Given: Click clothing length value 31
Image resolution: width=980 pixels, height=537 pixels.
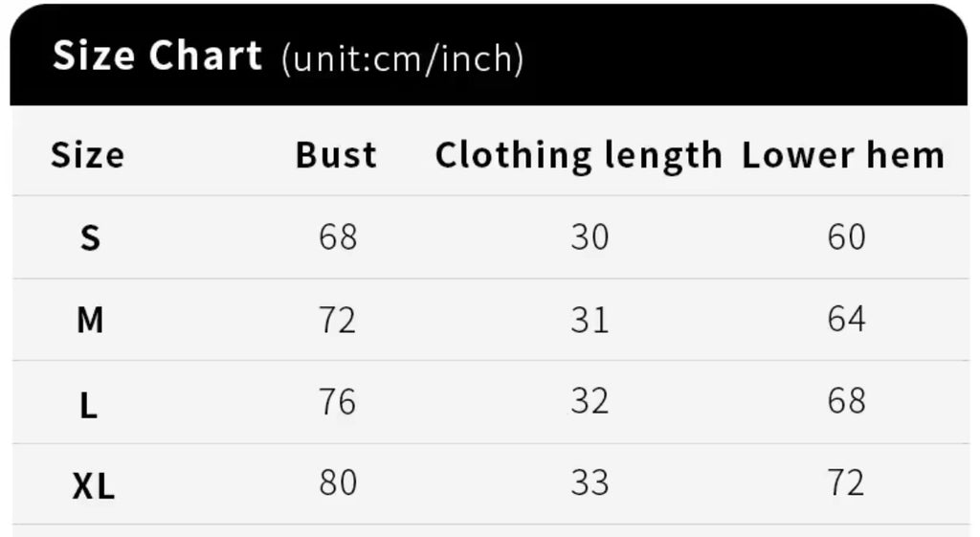Looking at the screenshot, I should click(590, 320).
